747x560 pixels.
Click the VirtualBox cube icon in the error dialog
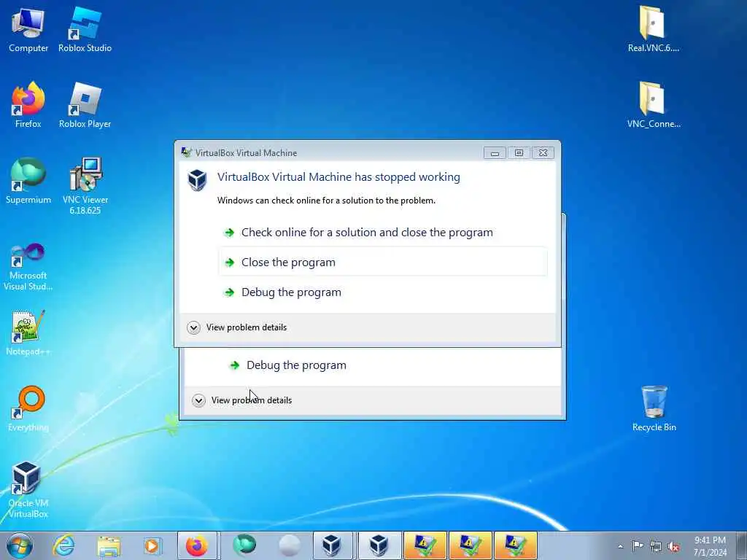tap(197, 180)
